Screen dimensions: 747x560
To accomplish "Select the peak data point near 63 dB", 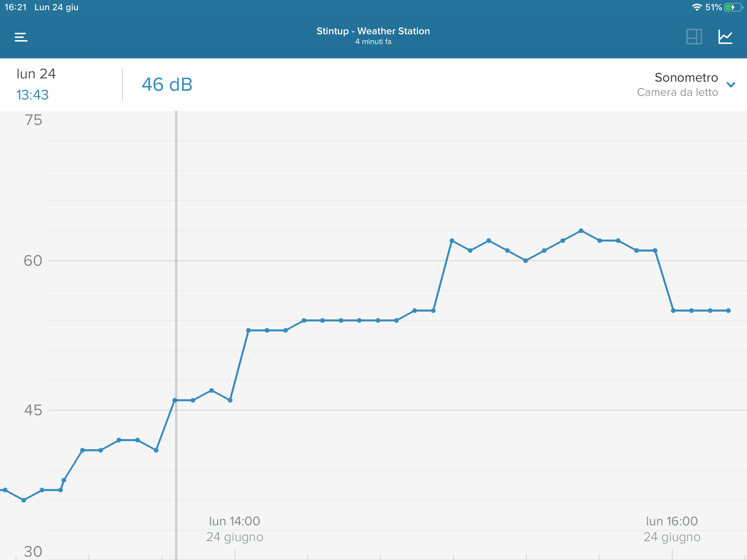I will 581,231.
